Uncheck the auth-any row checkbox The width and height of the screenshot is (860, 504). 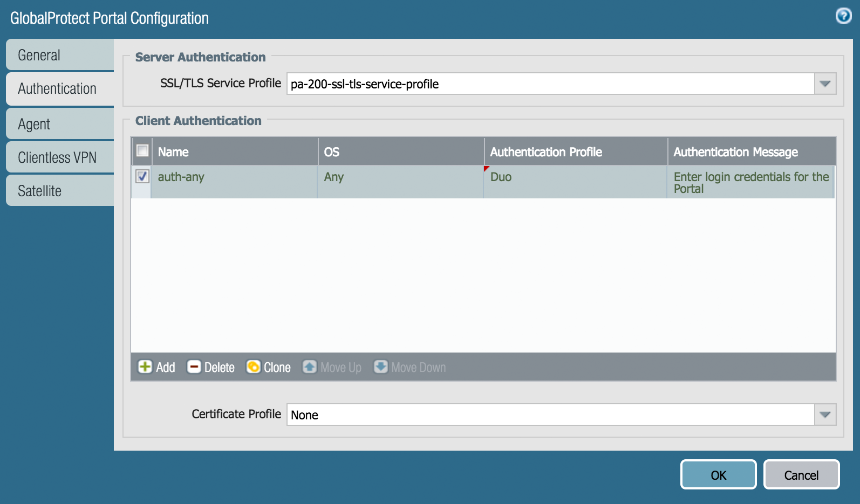pos(142,176)
